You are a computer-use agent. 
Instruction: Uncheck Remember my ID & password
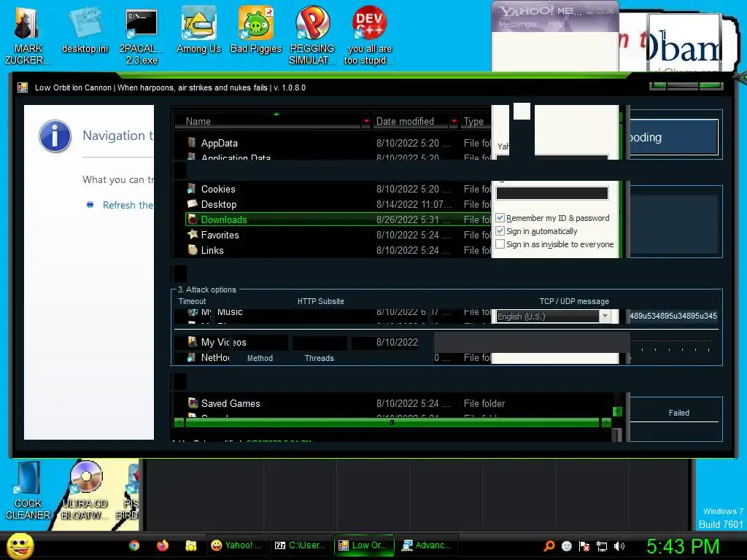click(500, 217)
